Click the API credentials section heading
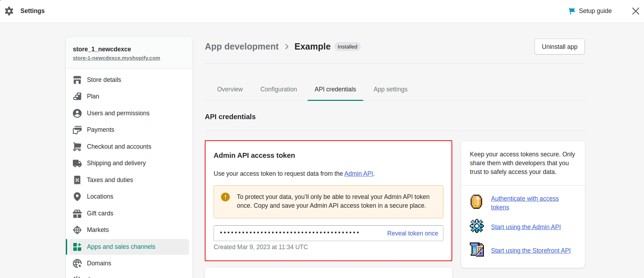644x278 pixels. coord(230,117)
